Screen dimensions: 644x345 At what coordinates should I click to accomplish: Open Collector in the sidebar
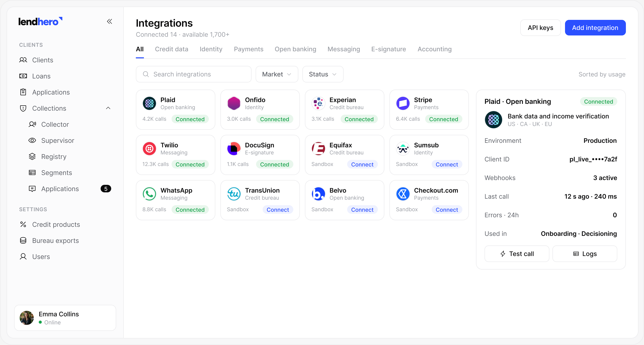tap(55, 124)
